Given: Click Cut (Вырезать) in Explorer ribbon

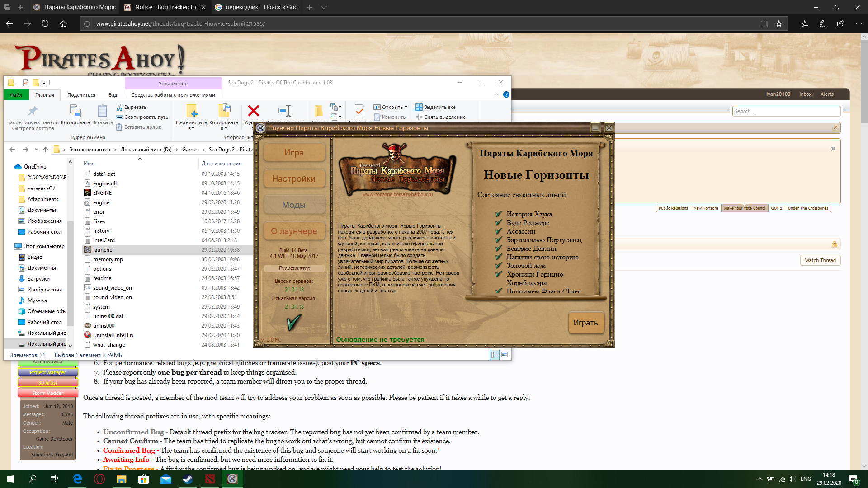Looking at the screenshot, I should 132,107.
